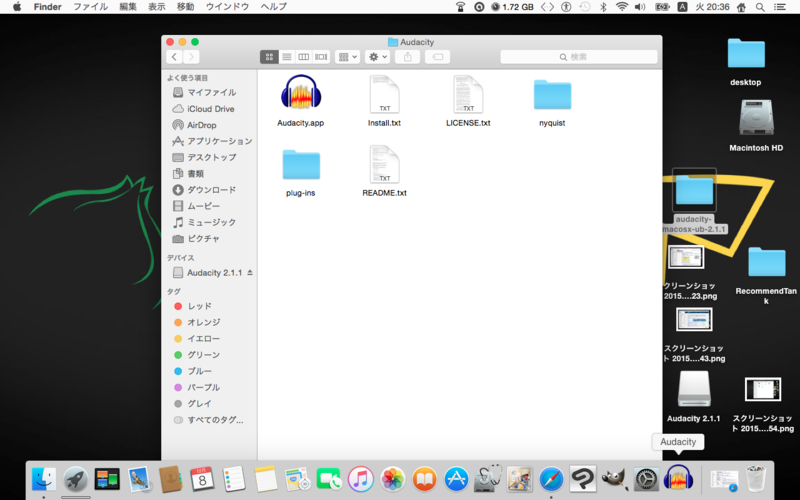Open the gear action menu
800x500 pixels.
point(378,57)
